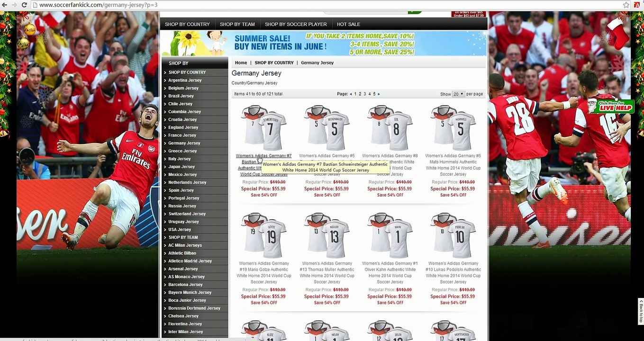View Netherlands Jersey category
644x341 pixels.
[187, 182]
